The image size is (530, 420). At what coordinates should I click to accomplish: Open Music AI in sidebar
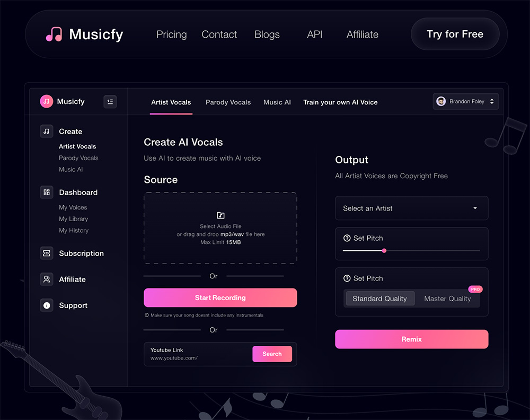[x=70, y=169]
